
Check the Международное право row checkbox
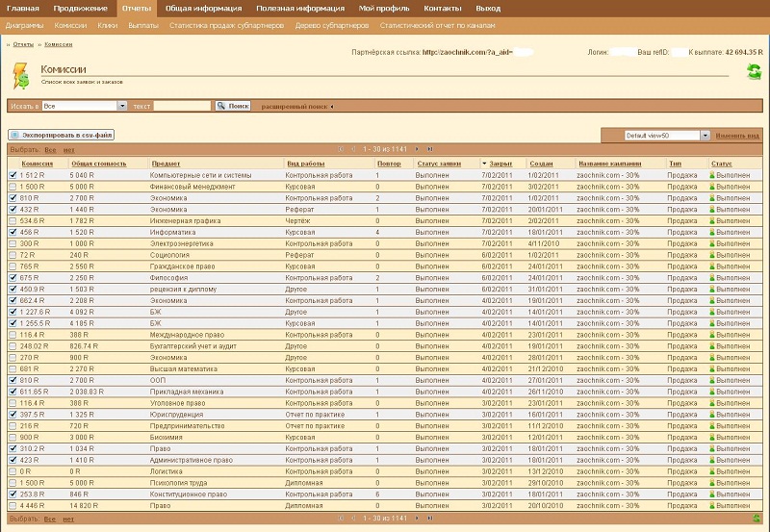[13, 335]
